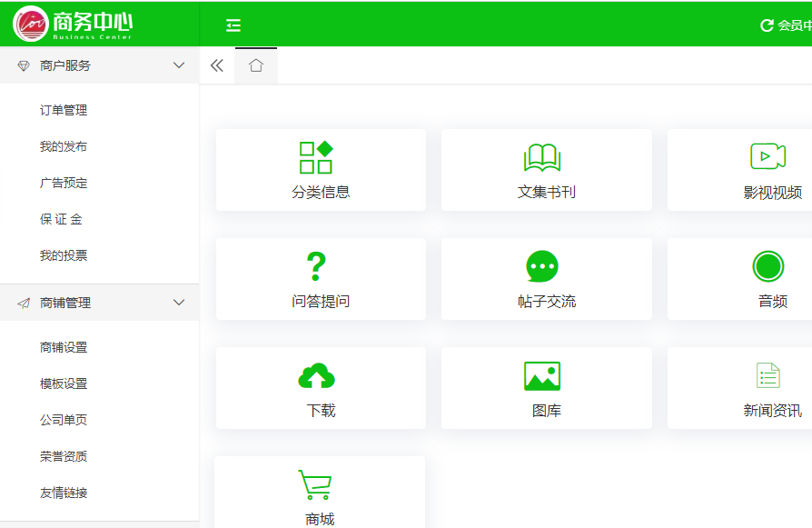Collapse the 商户服务 section chevron
The image size is (812, 528).
pyautogui.click(x=180, y=65)
